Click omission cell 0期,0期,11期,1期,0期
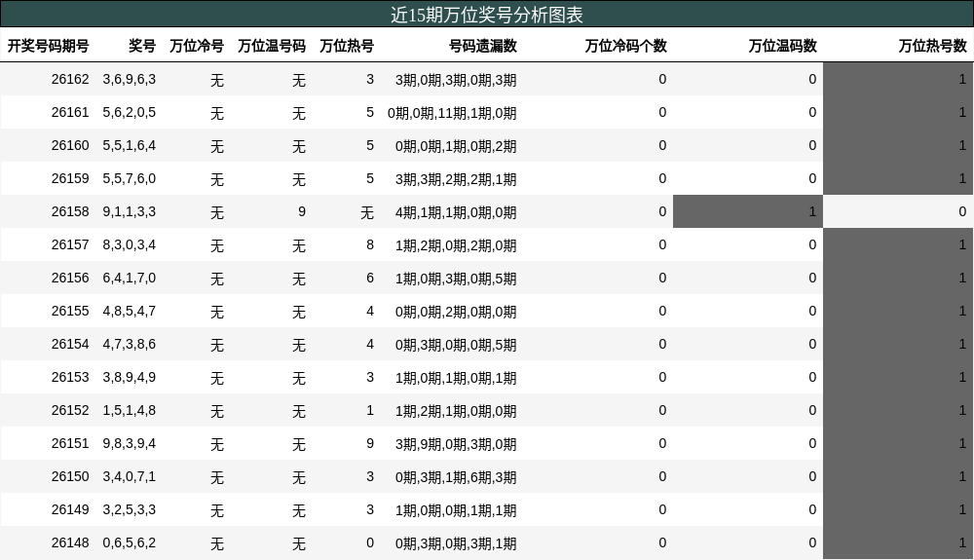Screen dimensions: 974x560 (x=452, y=113)
